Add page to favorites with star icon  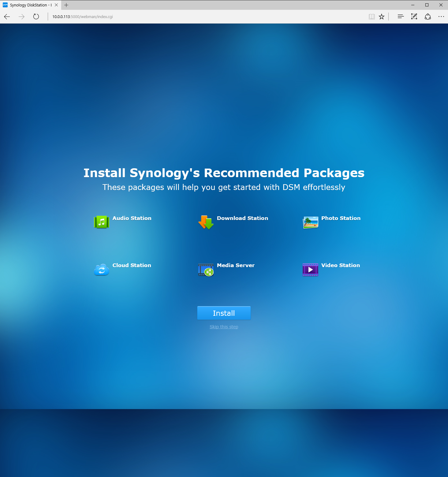pyautogui.click(x=381, y=17)
